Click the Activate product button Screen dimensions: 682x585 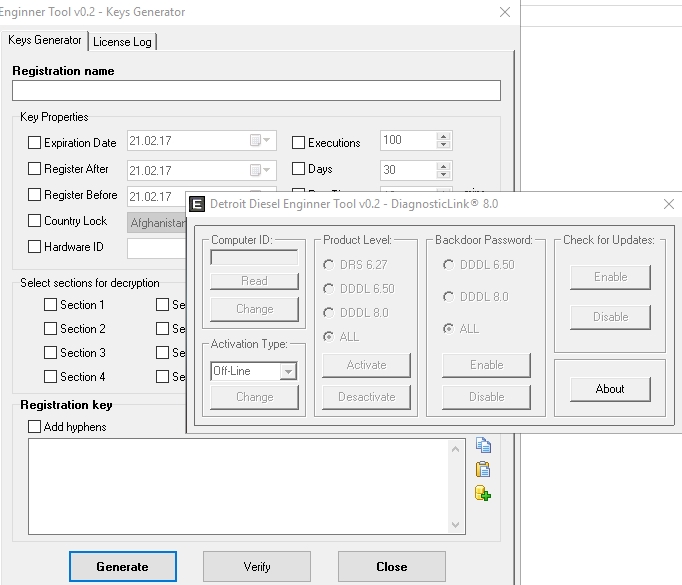pyautogui.click(x=366, y=364)
